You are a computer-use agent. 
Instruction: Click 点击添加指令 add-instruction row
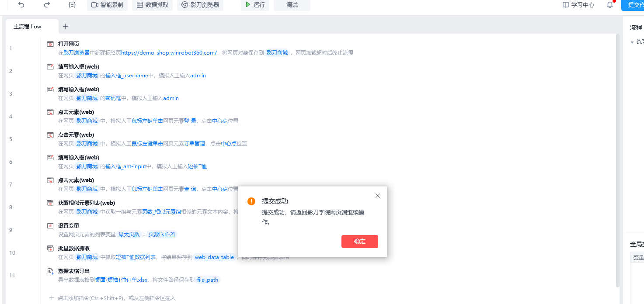click(113, 298)
